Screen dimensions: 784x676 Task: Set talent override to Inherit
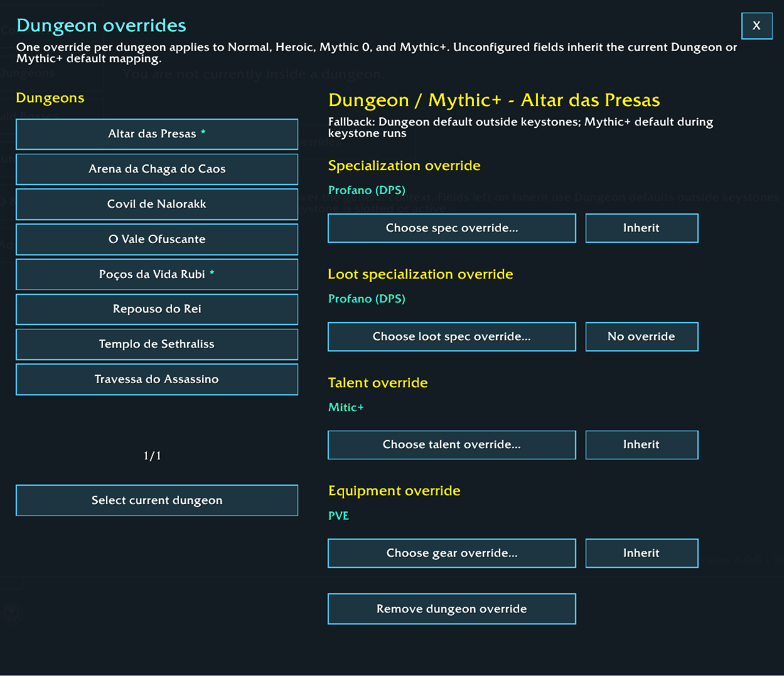(x=642, y=445)
